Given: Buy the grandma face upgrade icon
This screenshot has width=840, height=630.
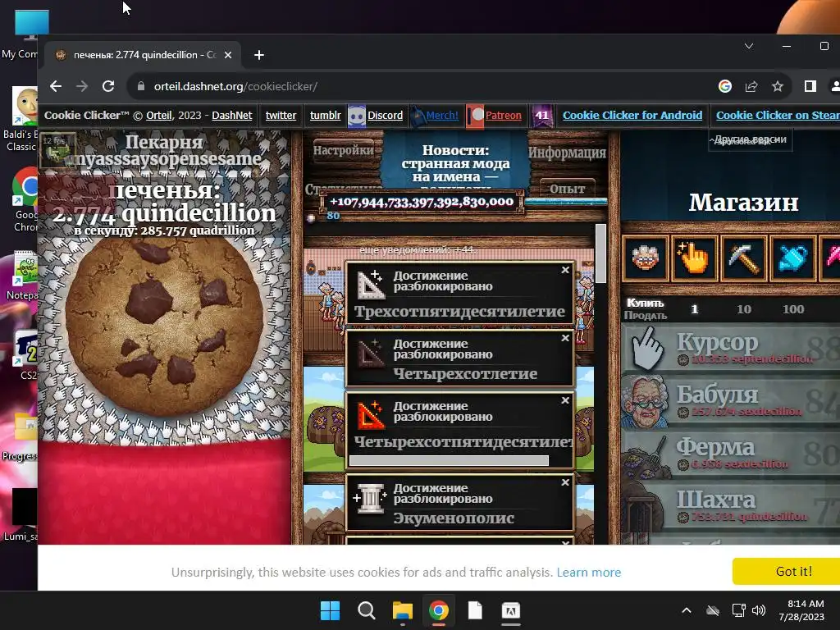Looking at the screenshot, I should point(645,258).
